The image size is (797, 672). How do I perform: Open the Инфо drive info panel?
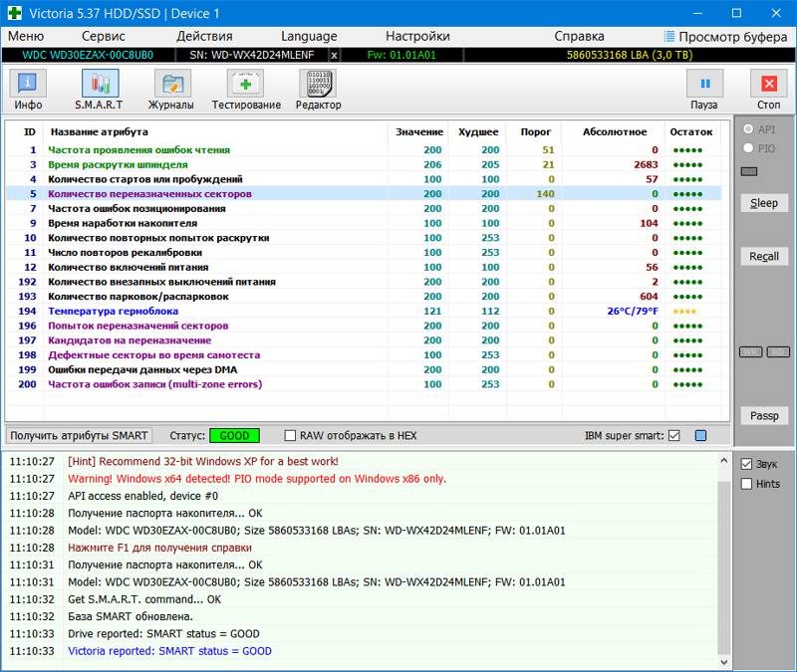[28, 90]
